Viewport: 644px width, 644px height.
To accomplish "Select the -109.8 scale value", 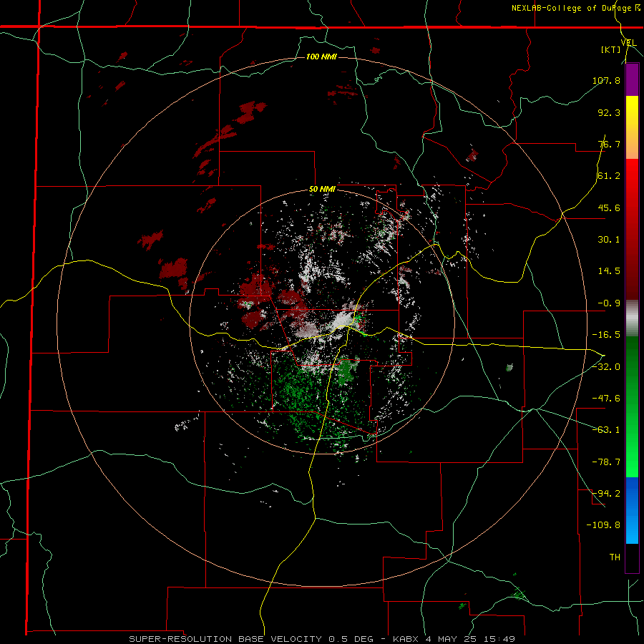I will (603, 525).
